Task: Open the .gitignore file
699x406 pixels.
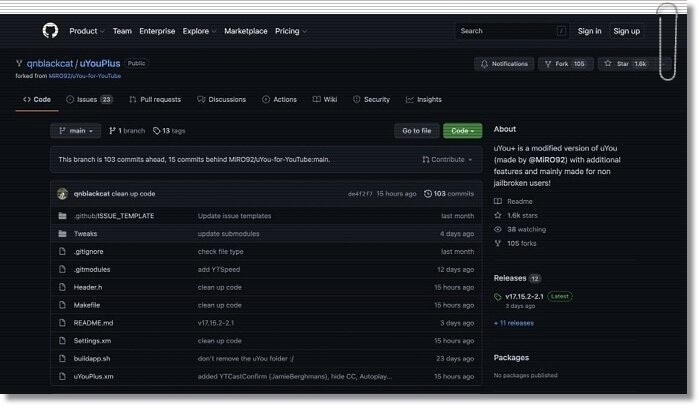Action: [x=88, y=251]
